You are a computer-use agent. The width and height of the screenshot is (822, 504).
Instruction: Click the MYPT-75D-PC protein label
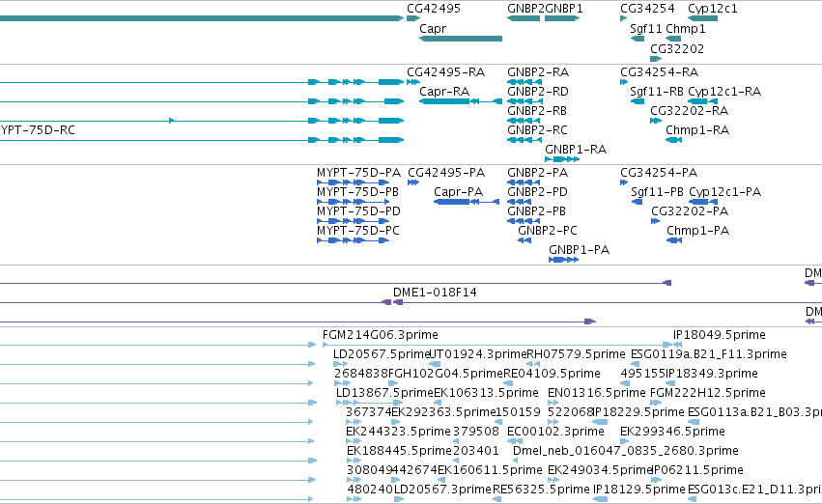point(358,231)
